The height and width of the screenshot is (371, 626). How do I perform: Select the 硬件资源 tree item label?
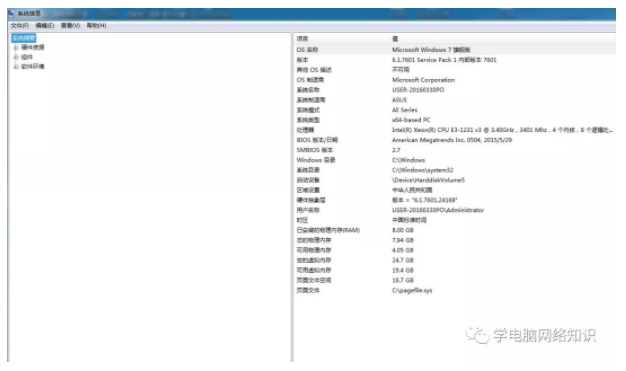[33, 48]
